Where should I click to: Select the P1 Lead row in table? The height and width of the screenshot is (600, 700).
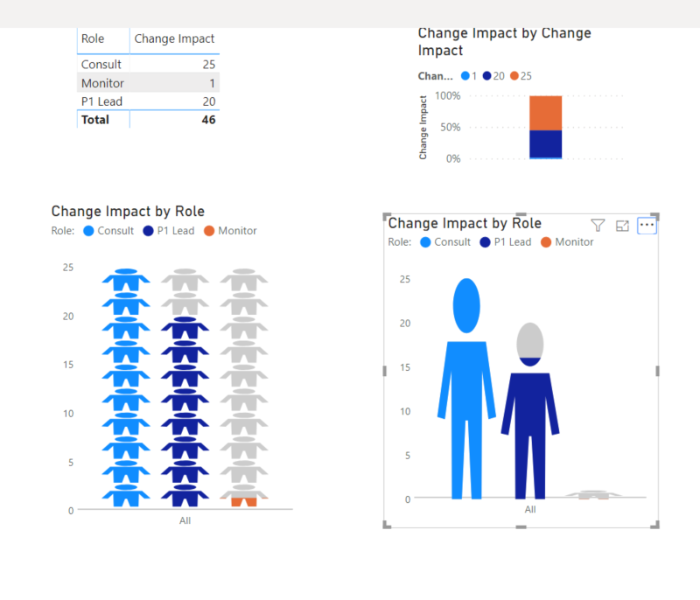[148, 101]
